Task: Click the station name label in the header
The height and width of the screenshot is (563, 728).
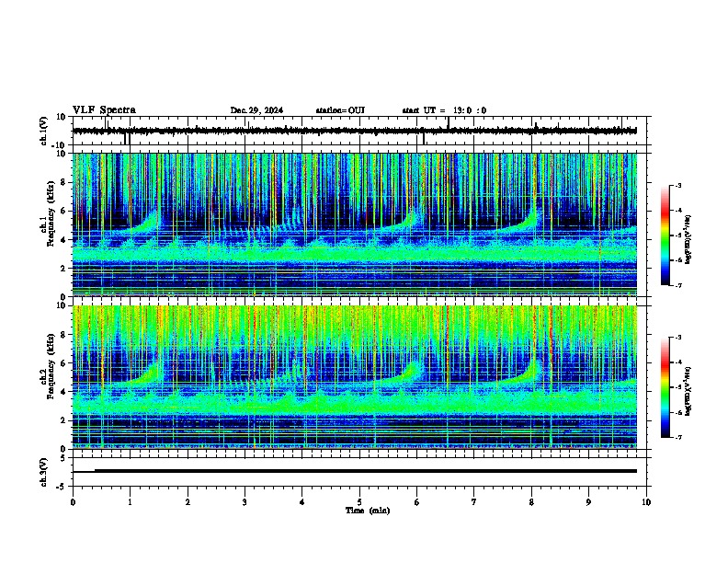Action: pos(340,110)
